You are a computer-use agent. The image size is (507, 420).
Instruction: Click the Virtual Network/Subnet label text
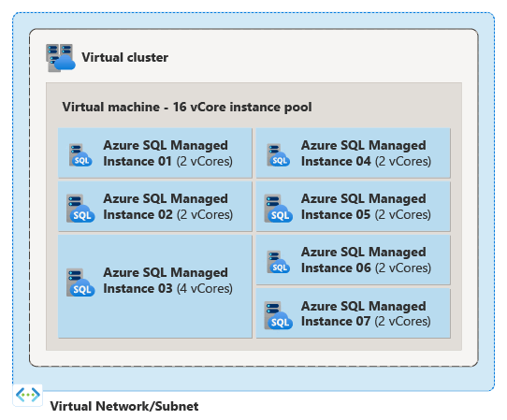point(124,406)
